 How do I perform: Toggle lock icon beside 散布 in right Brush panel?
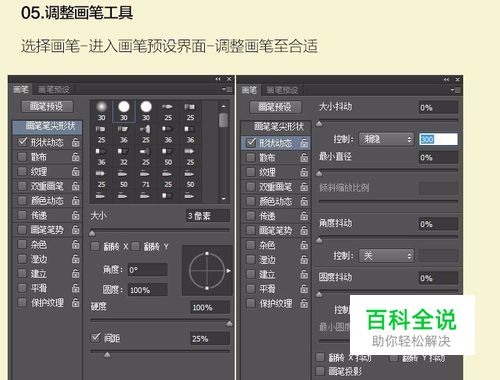(304, 157)
